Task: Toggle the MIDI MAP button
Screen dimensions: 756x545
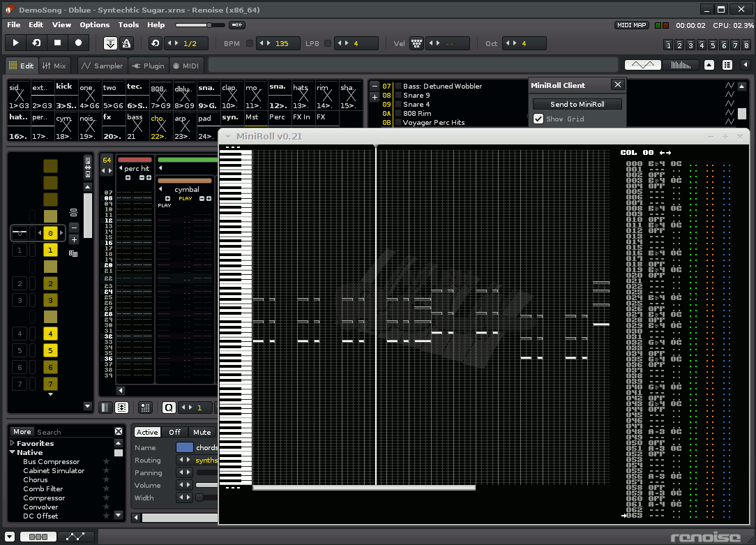Action: (x=632, y=25)
